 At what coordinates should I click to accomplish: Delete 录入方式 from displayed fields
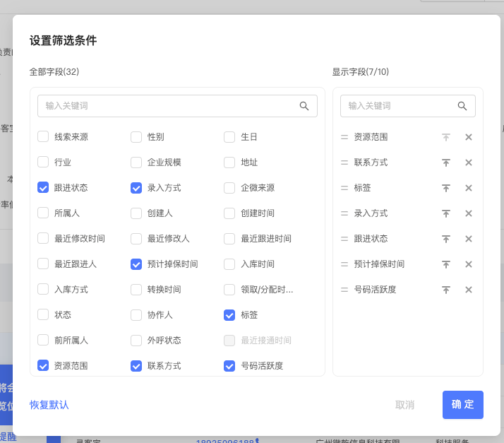(x=469, y=213)
